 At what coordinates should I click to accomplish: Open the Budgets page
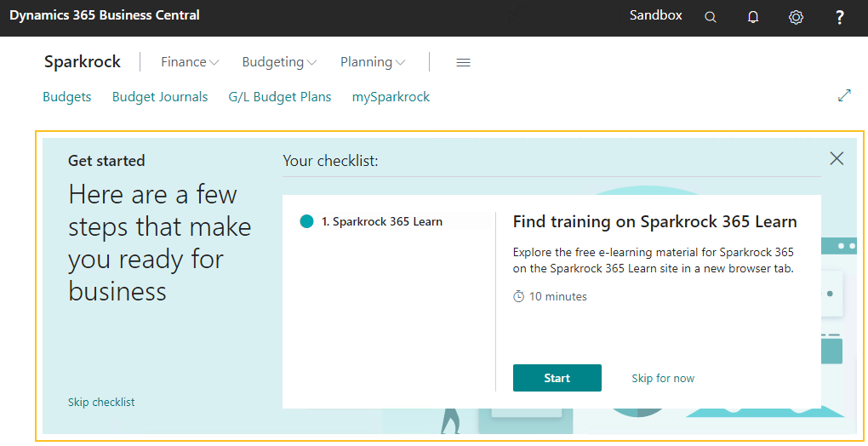point(67,97)
